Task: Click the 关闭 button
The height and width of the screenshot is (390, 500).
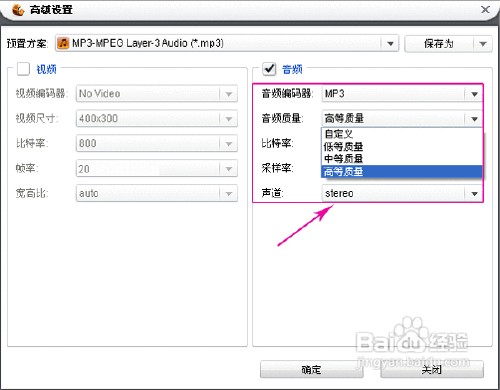Action: (x=432, y=369)
